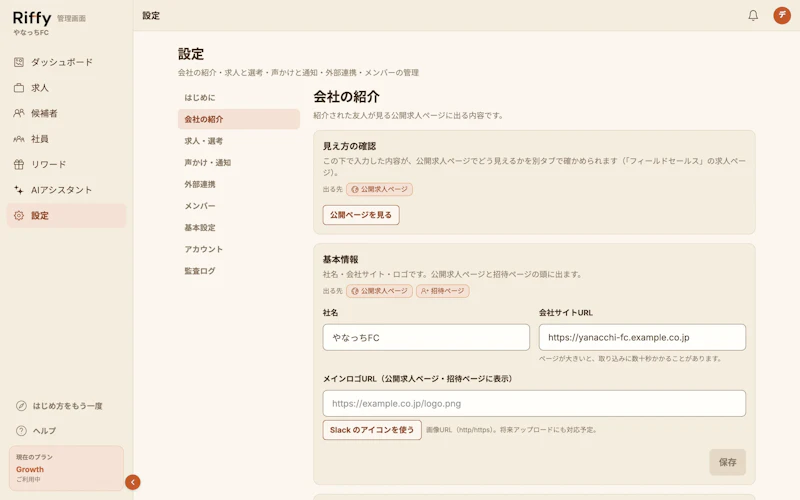
Task: Click the 会社の紹介 heading
Action: 346,96
